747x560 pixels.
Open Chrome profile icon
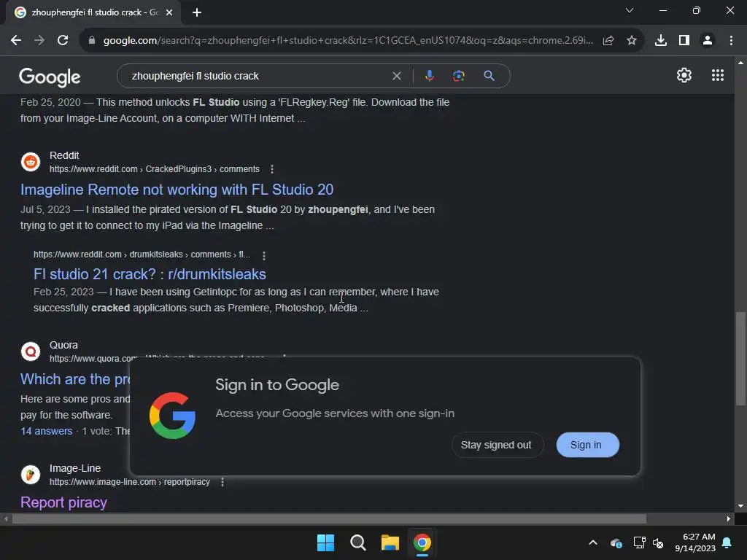click(708, 41)
